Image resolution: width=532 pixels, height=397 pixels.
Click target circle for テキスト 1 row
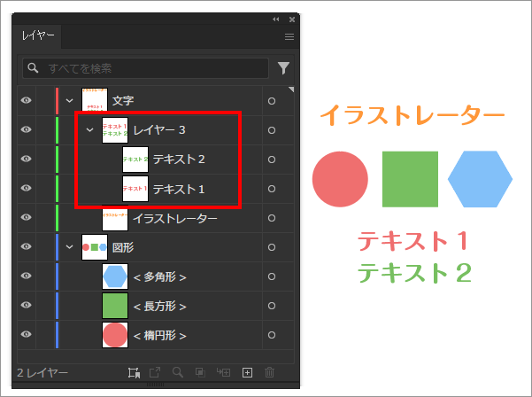(272, 189)
